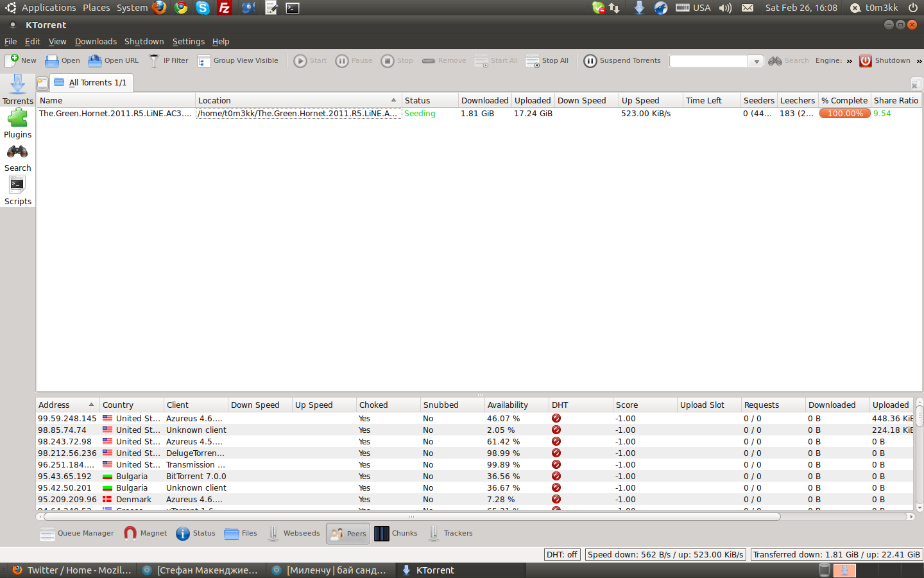Select peer 99.59.248.145 row
Image resolution: width=924 pixels, height=578 pixels.
(x=475, y=419)
